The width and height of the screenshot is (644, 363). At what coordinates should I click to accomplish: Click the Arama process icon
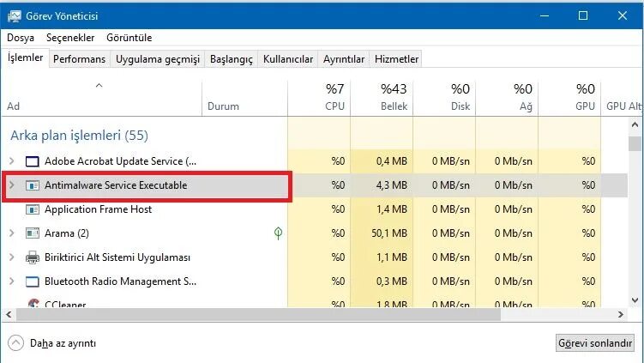tap(33, 233)
